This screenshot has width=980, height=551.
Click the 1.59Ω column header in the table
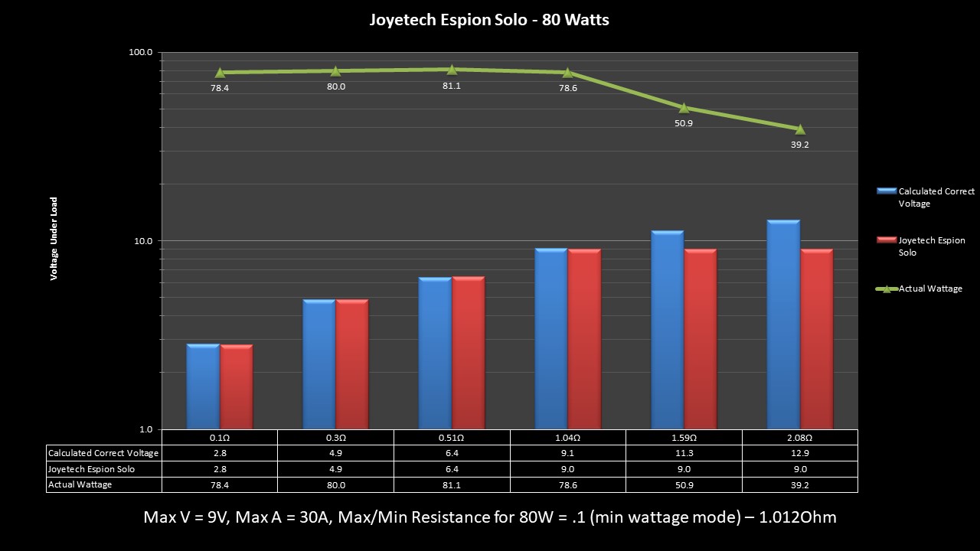click(684, 438)
